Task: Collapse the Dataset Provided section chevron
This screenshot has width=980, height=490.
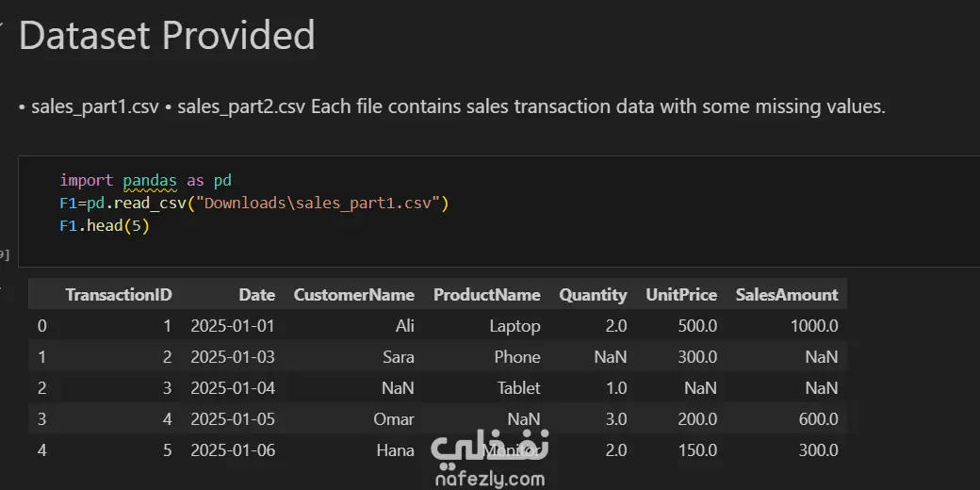Action: (3, 31)
